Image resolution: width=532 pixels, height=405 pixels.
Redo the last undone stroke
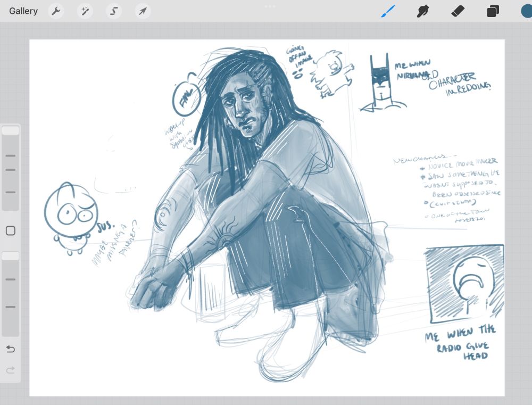pyautogui.click(x=11, y=370)
